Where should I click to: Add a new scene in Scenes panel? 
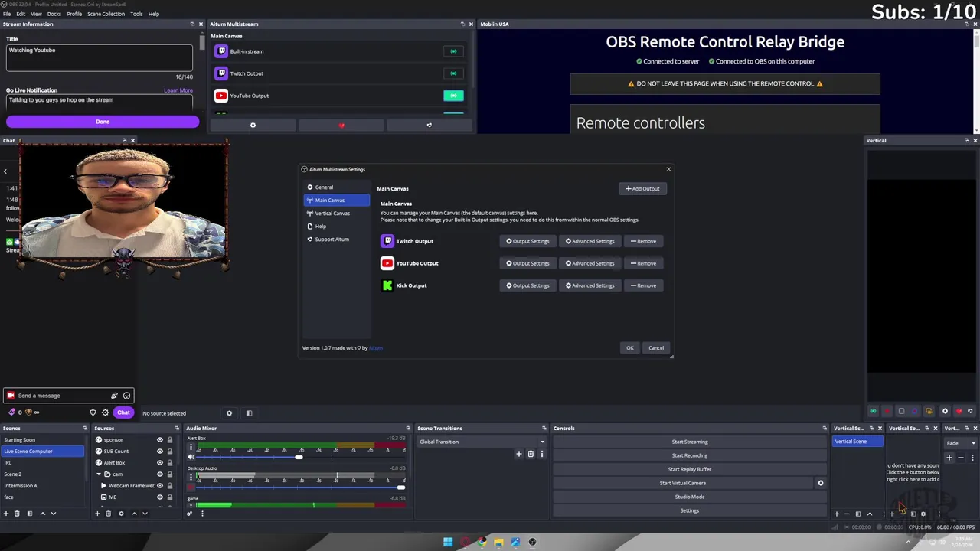pos(6,514)
